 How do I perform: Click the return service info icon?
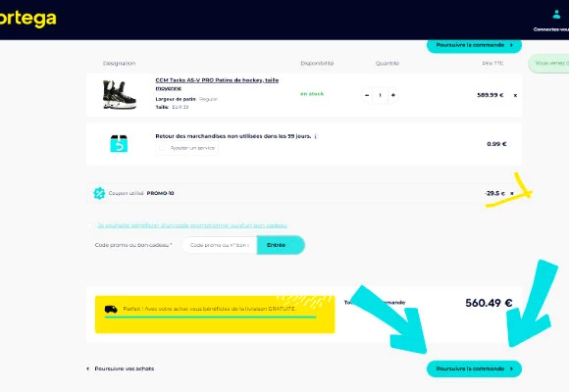tap(315, 136)
